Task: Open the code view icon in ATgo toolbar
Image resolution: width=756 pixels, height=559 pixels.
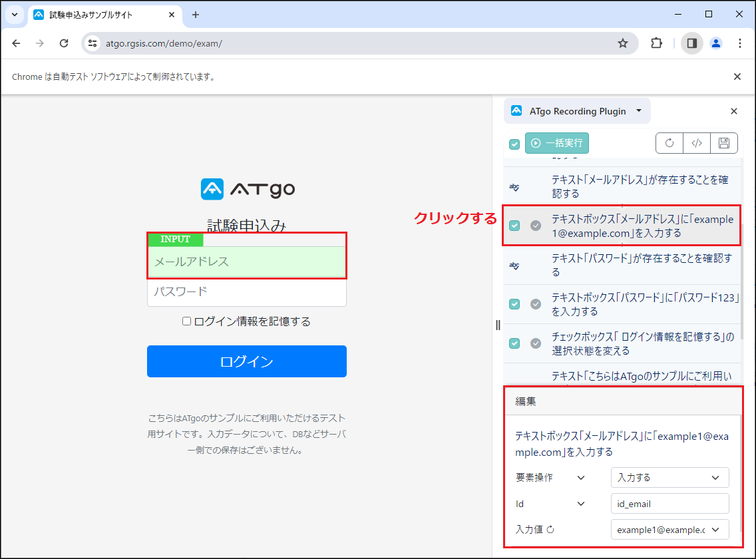Action: [696, 142]
